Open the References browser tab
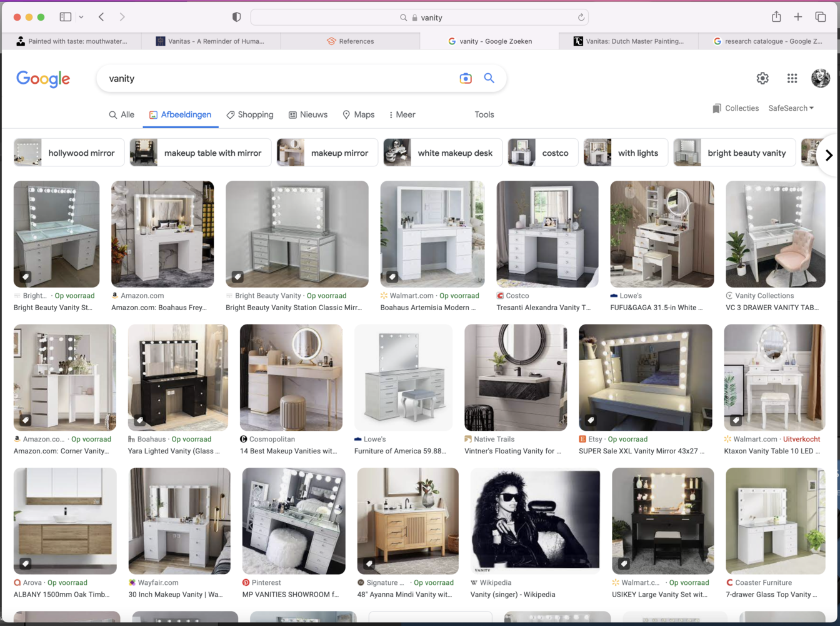Image resolution: width=840 pixels, height=626 pixels. (350, 41)
